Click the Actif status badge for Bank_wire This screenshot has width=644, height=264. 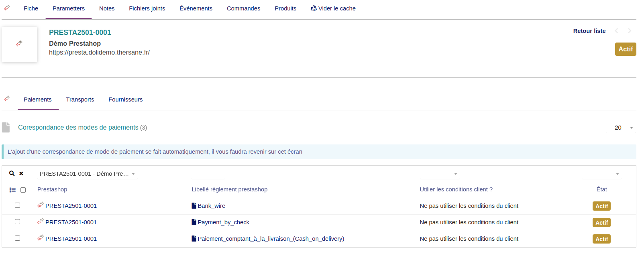[601, 206]
